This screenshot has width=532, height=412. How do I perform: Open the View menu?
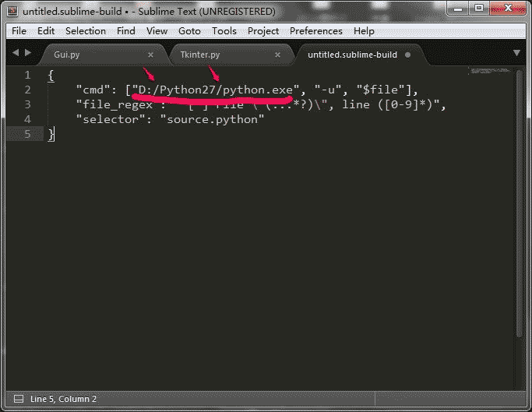pos(157,31)
